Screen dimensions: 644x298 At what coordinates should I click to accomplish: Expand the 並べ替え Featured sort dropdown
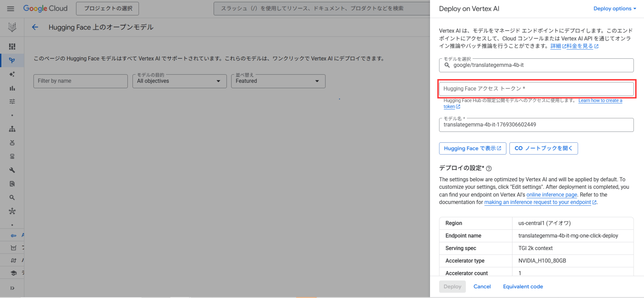278,81
